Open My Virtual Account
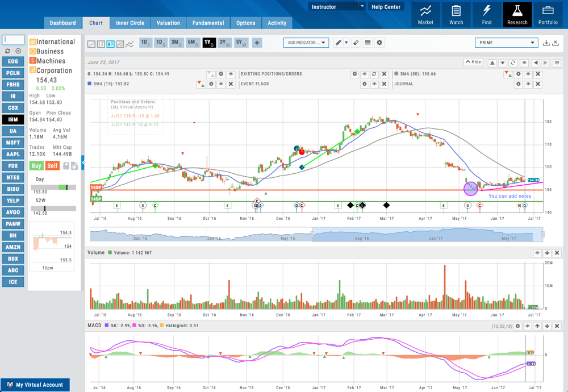568x392 pixels. pyautogui.click(x=35, y=385)
